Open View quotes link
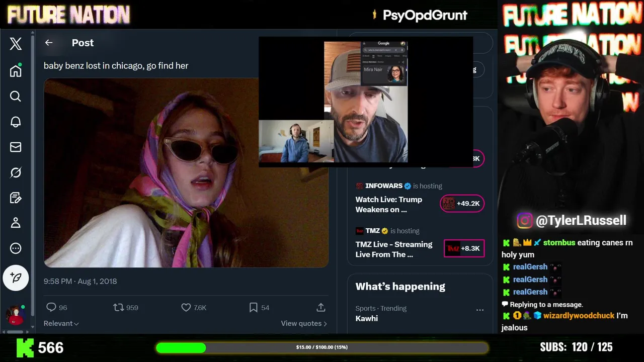Viewport: 644px width, 362px height. click(304, 323)
